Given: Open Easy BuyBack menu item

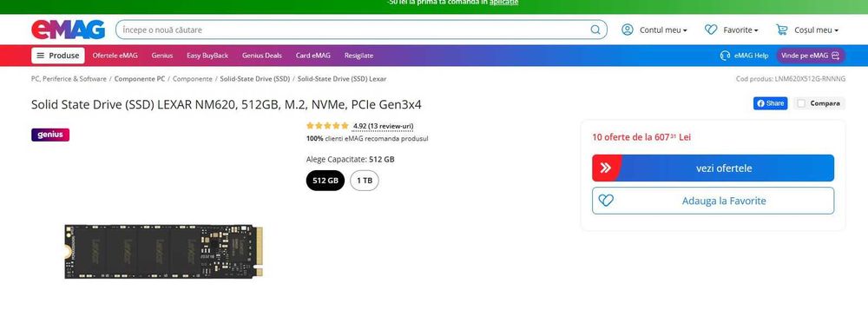Looking at the screenshot, I should [x=207, y=56].
